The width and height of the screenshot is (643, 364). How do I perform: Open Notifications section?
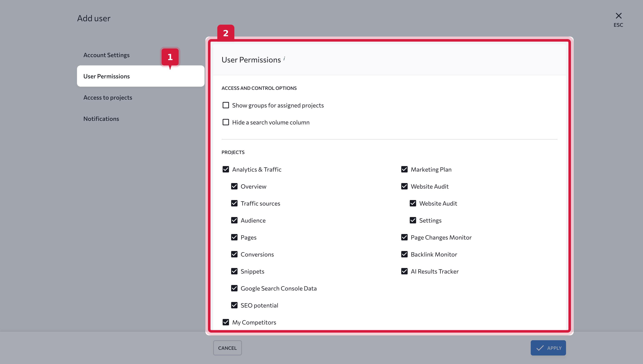pos(101,119)
